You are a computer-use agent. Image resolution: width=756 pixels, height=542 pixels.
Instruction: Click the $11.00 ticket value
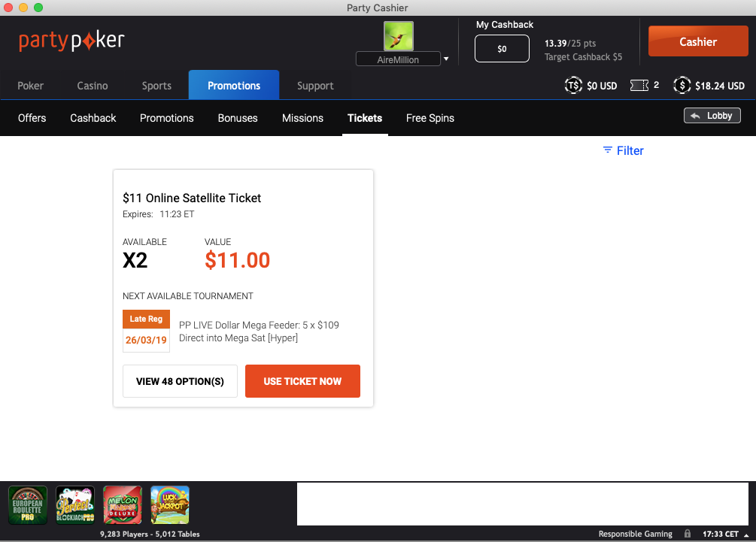[x=237, y=260]
